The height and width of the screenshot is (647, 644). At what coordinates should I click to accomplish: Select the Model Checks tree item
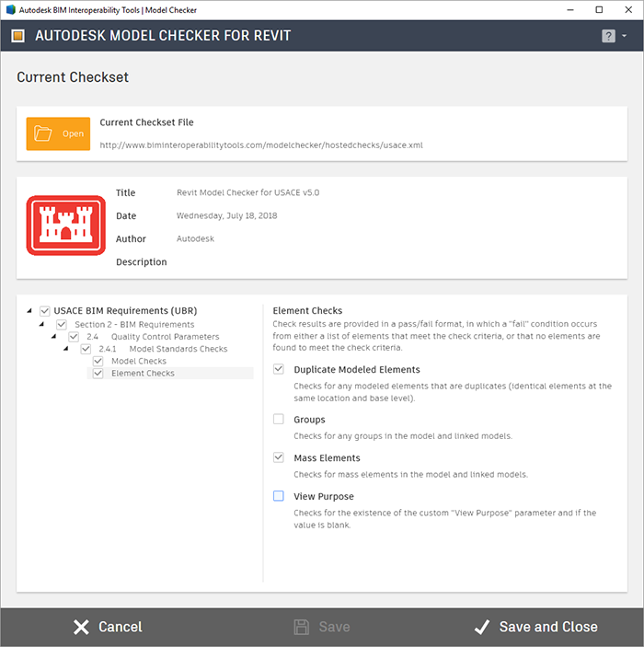point(139,361)
